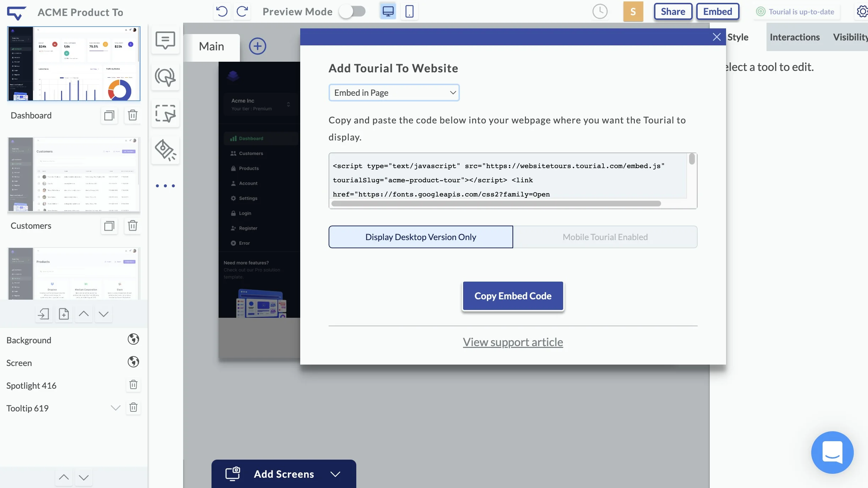This screenshot has height=488, width=868.
Task: Select the Background layer row
Action: point(73,340)
